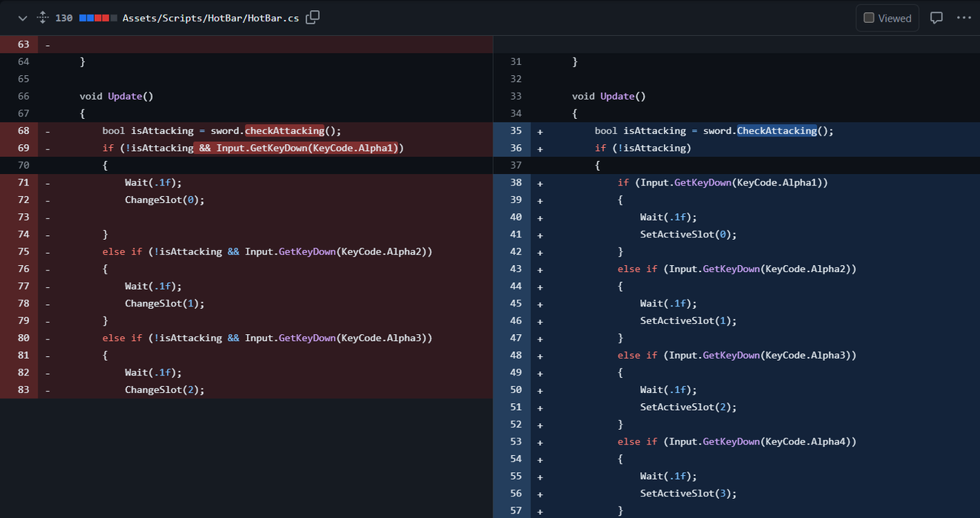Click 'void Update()' on left line 66
980x518 pixels.
[x=116, y=97]
